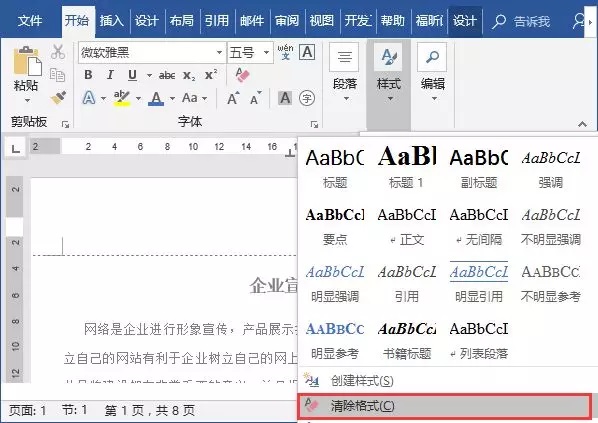This screenshot has width=598, height=423.
Task: Open the 段落 paragraph group
Action: (344, 72)
